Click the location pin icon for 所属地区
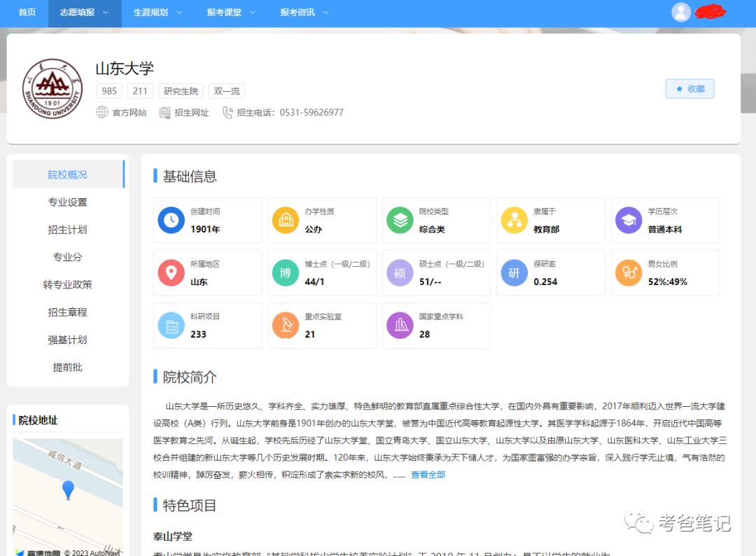This screenshot has height=556, width=756. (171, 272)
